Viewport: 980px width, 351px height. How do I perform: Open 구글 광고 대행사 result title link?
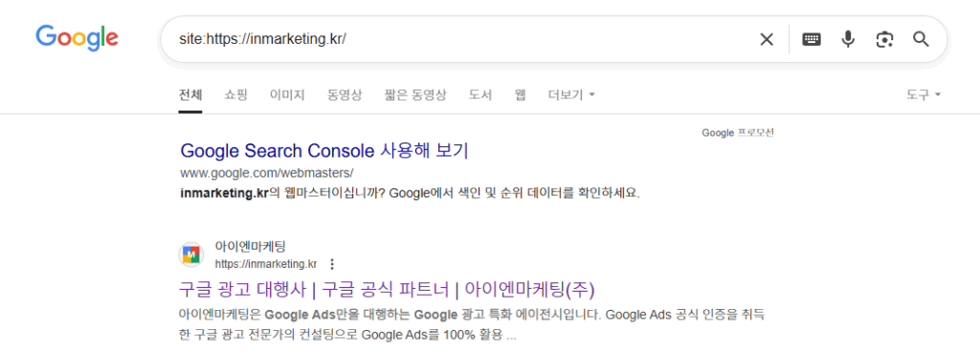(x=387, y=290)
